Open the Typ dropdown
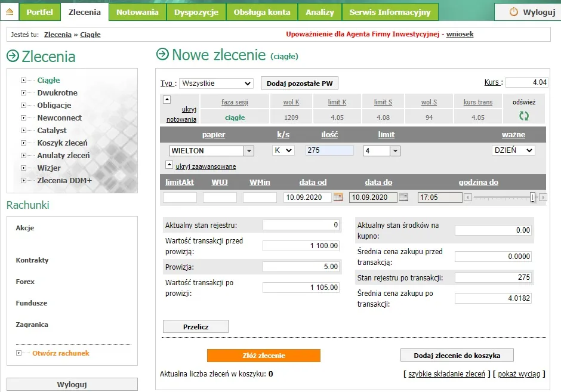561x392 pixels. (x=216, y=84)
